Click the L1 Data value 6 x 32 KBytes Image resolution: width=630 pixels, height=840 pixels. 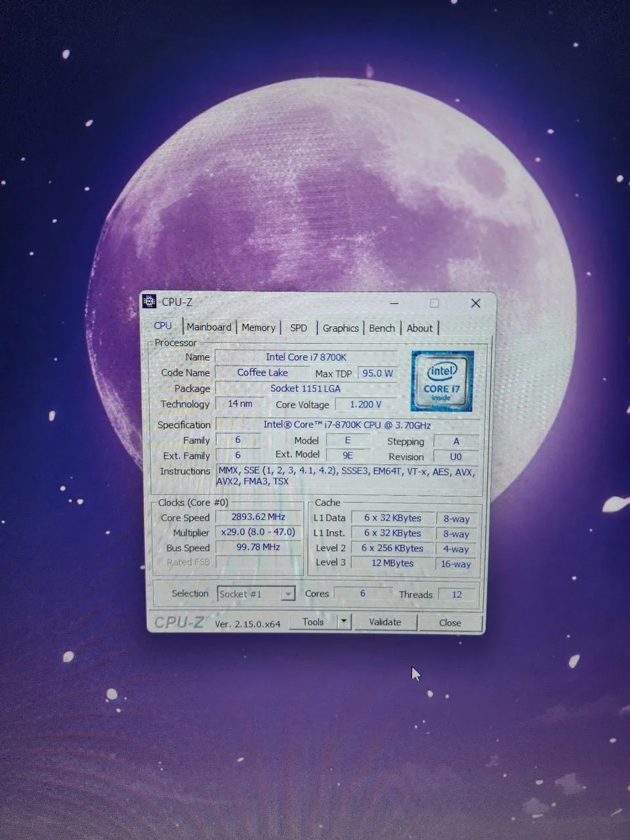393,518
